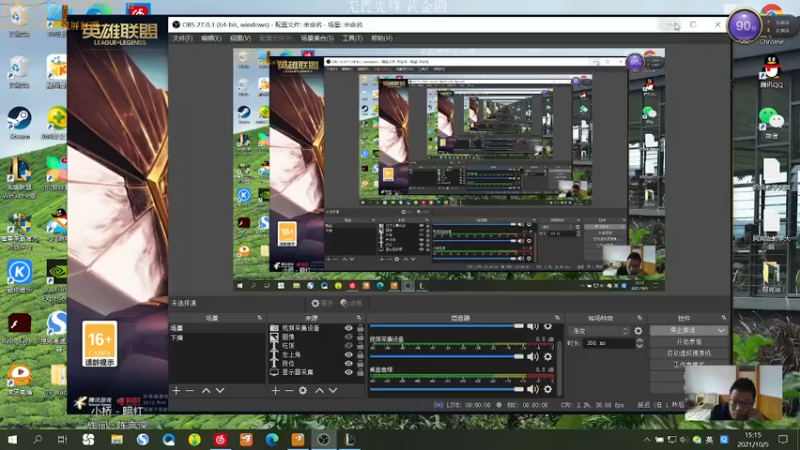Adjust the topmost mixer volume slider
This screenshot has height=450, width=800.
(447, 326)
